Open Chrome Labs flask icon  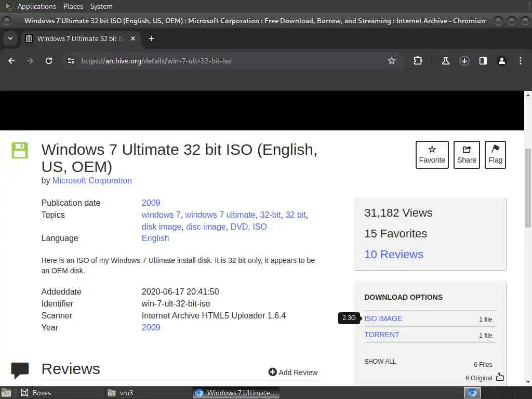pyautogui.click(x=445, y=61)
